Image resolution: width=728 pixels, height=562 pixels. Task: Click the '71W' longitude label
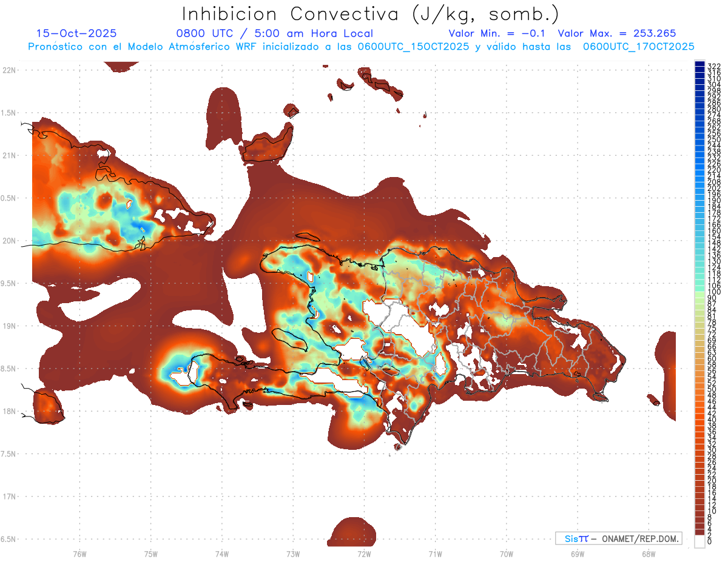coord(435,554)
